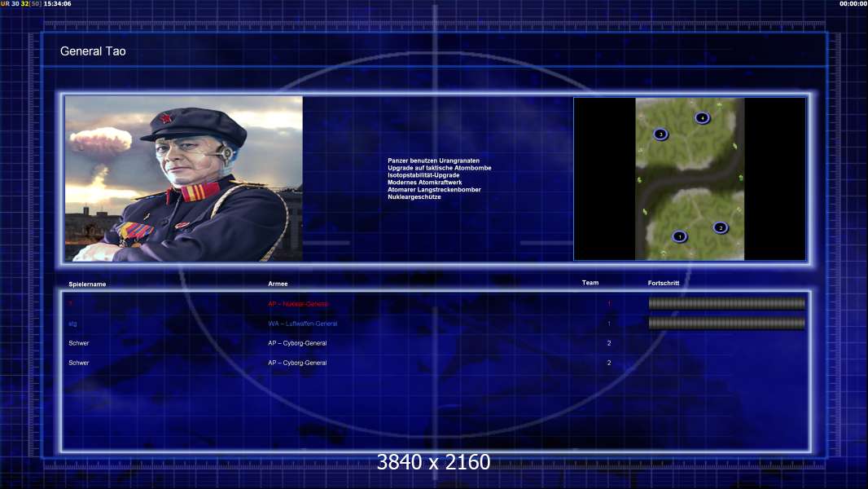Click the clock readout 15:34:06 in the top bar
Image resolution: width=868 pixels, height=489 pixels.
point(57,3)
